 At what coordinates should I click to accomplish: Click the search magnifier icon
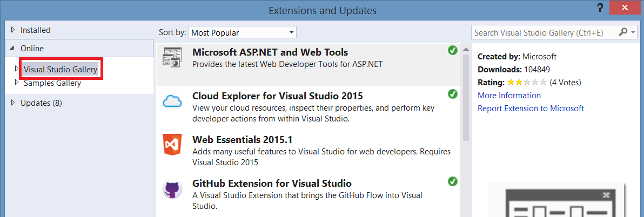[x=623, y=32]
